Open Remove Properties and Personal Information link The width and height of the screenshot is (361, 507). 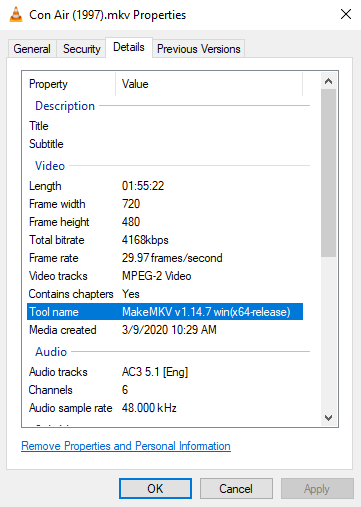(126, 446)
